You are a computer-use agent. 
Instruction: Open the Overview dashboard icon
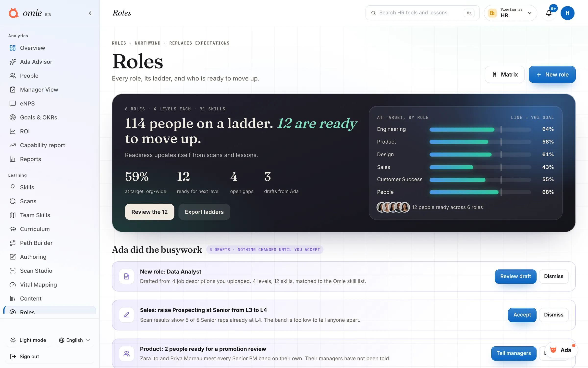point(12,48)
